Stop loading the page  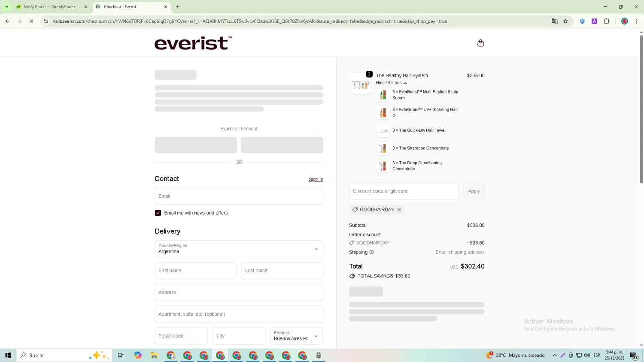coord(31,21)
